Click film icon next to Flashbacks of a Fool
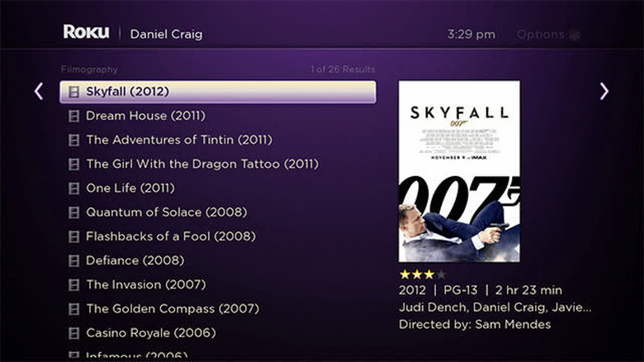This screenshot has height=362, width=644. tap(73, 237)
